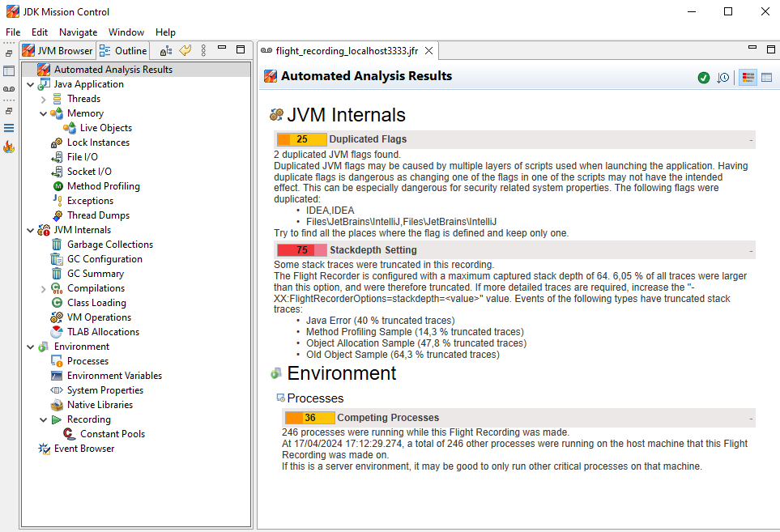Open the Native Libraries page
The height and width of the screenshot is (532, 780).
100,405
